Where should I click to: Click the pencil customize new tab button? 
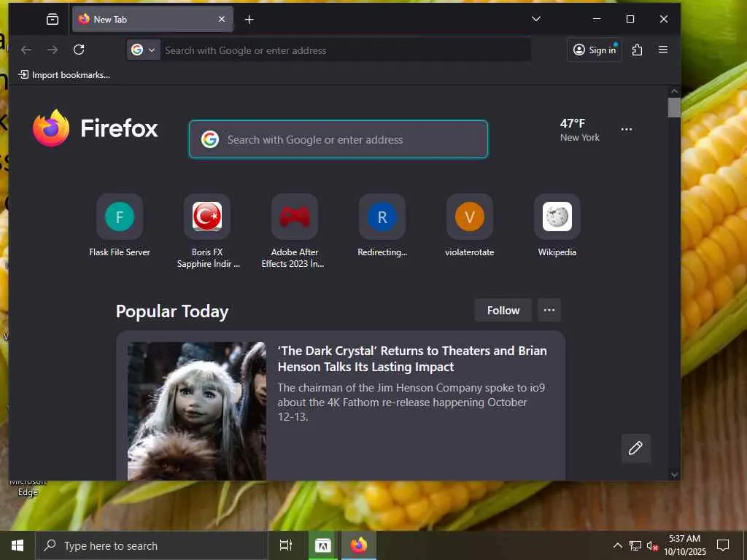coord(635,448)
